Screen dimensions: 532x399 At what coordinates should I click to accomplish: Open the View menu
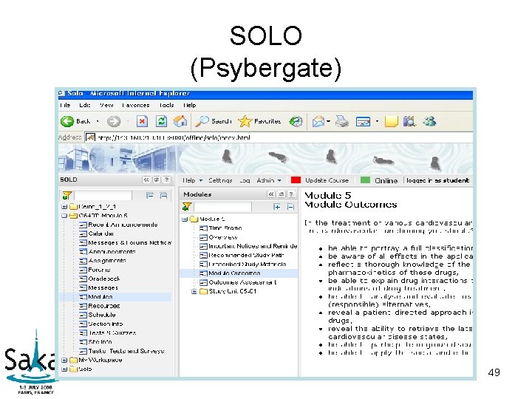(106, 105)
